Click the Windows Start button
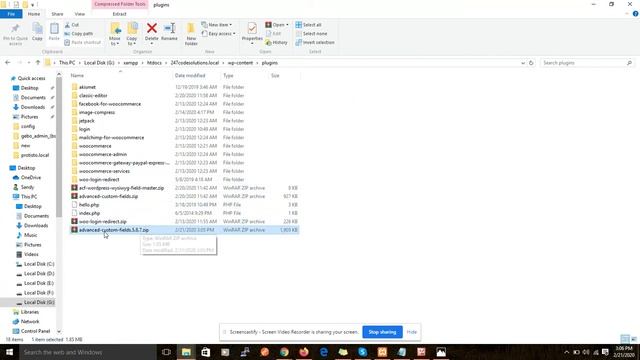 point(9,352)
